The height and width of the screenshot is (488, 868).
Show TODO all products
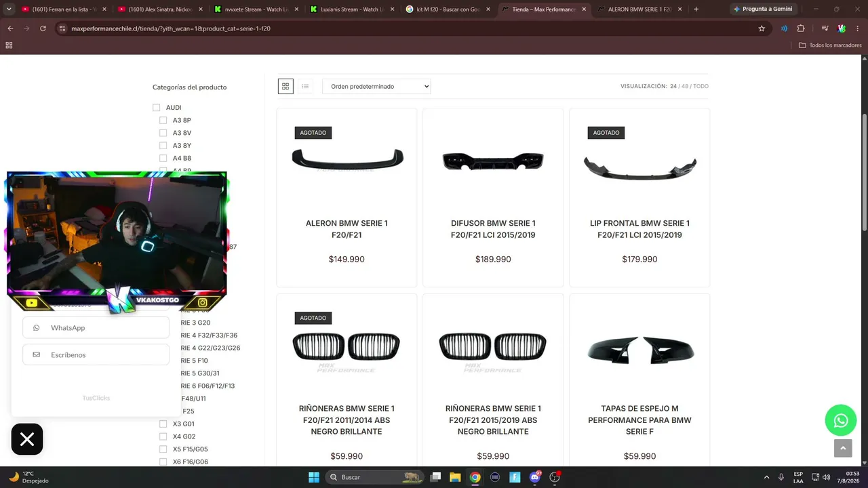pyautogui.click(x=701, y=86)
